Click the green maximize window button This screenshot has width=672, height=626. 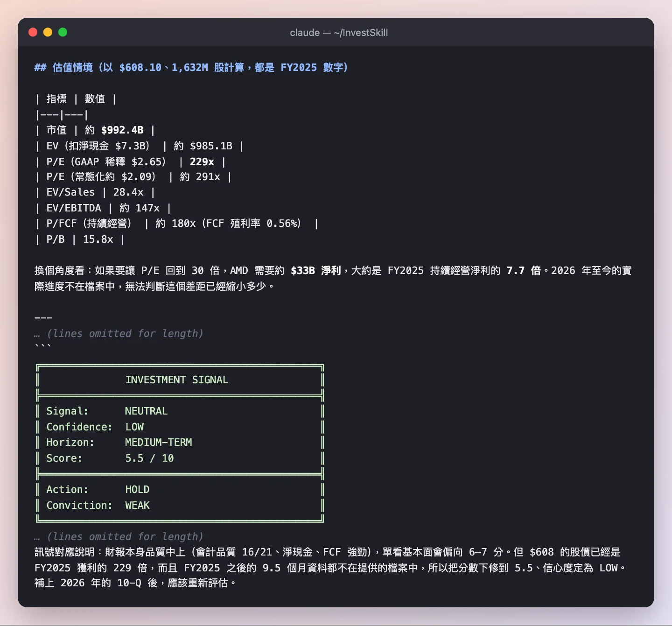tap(63, 32)
